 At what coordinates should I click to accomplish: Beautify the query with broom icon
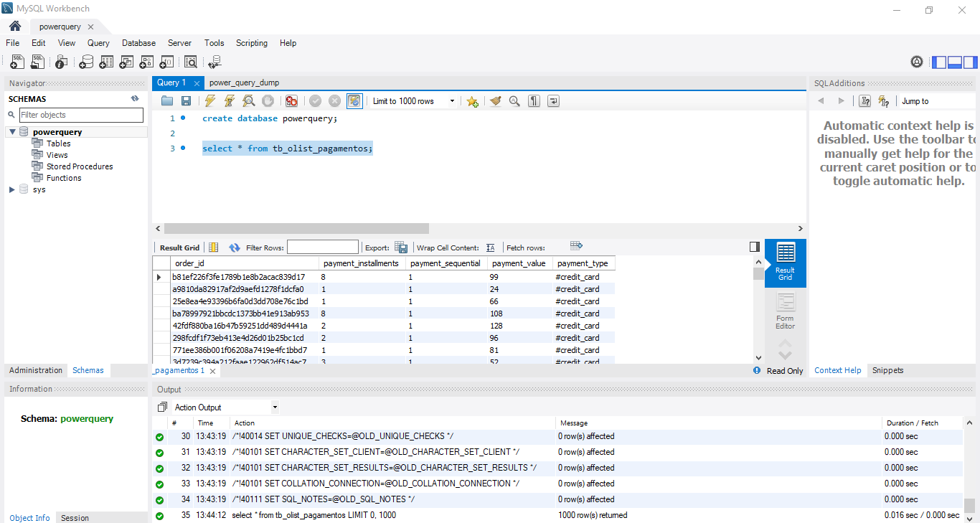(x=495, y=101)
